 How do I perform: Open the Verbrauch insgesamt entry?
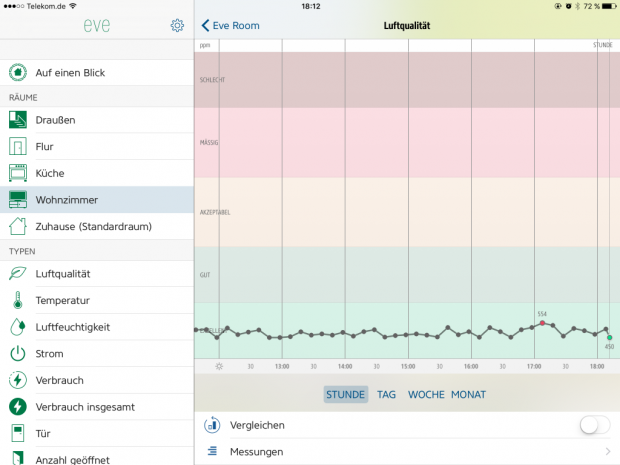(x=97, y=407)
